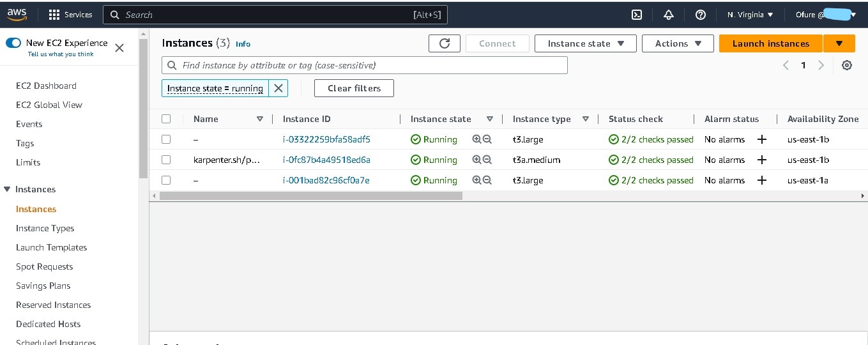Zoom out on i-0fc87b4a49518ed6a state
The image size is (868, 345).
487,160
